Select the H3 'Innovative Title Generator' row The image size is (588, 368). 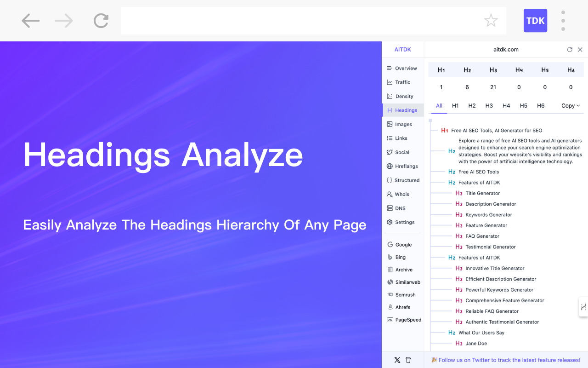[490, 269]
